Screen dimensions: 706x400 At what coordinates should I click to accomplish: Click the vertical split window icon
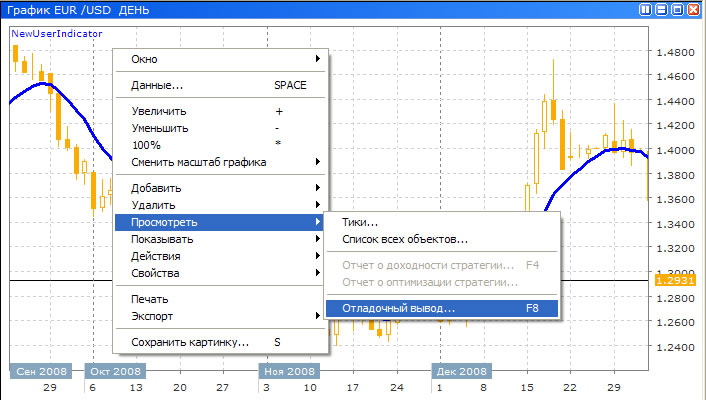[647, 9]
